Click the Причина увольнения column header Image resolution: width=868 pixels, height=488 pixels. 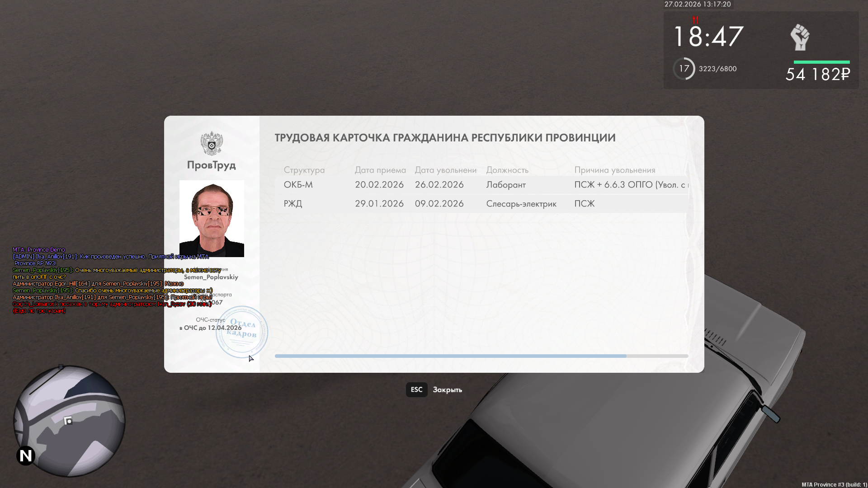click(614, 170)
